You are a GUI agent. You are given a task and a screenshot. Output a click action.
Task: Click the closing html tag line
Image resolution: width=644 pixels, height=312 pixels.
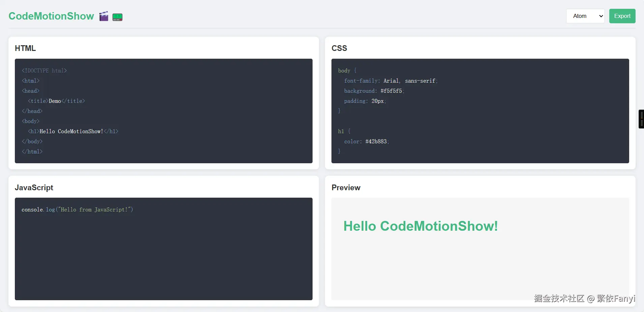pyautogui.click(x=32, y=151)
